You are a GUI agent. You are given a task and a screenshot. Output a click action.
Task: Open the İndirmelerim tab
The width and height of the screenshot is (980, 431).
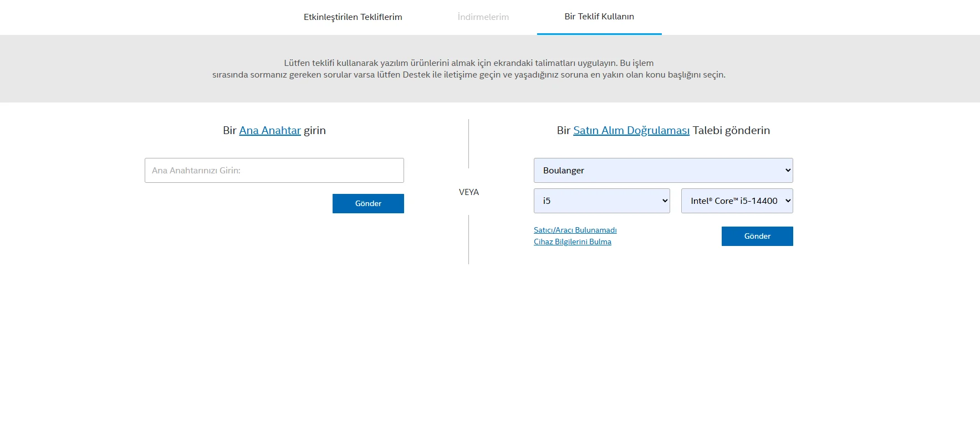tap(483, 17)
